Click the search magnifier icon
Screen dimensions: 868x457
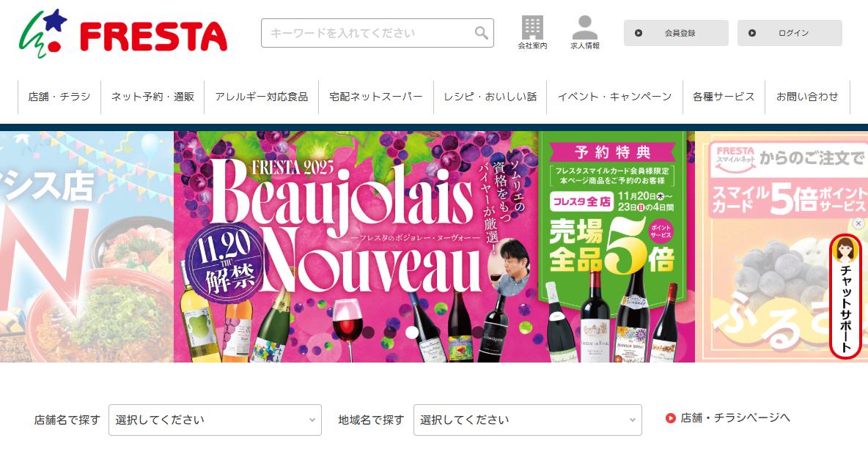point(481,33)
